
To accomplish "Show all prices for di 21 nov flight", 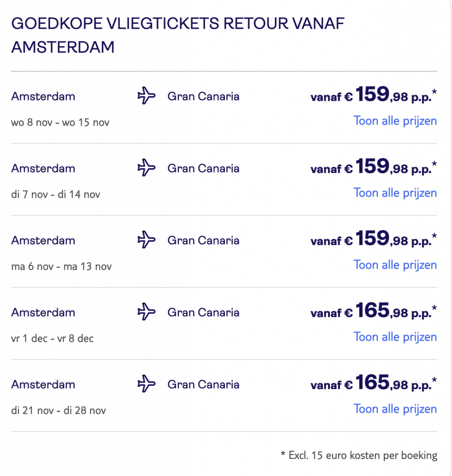I will [395, 409].
